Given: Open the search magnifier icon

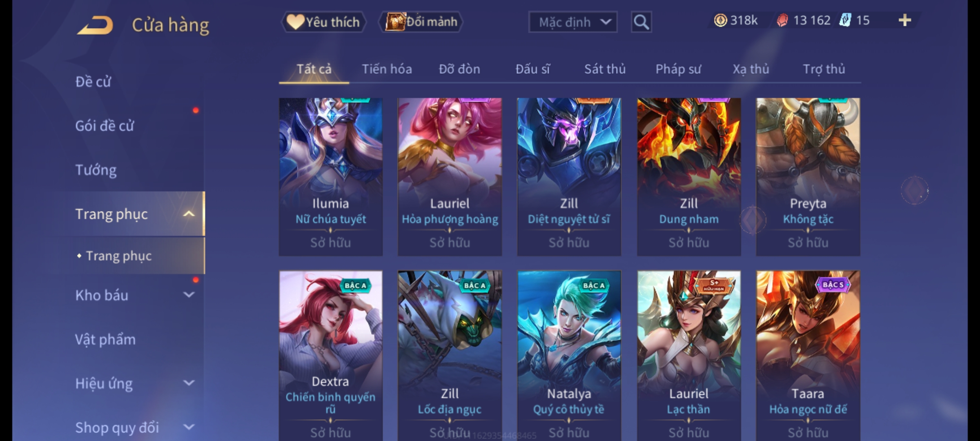Looking at the screenshot, I should tap(641, 22).
